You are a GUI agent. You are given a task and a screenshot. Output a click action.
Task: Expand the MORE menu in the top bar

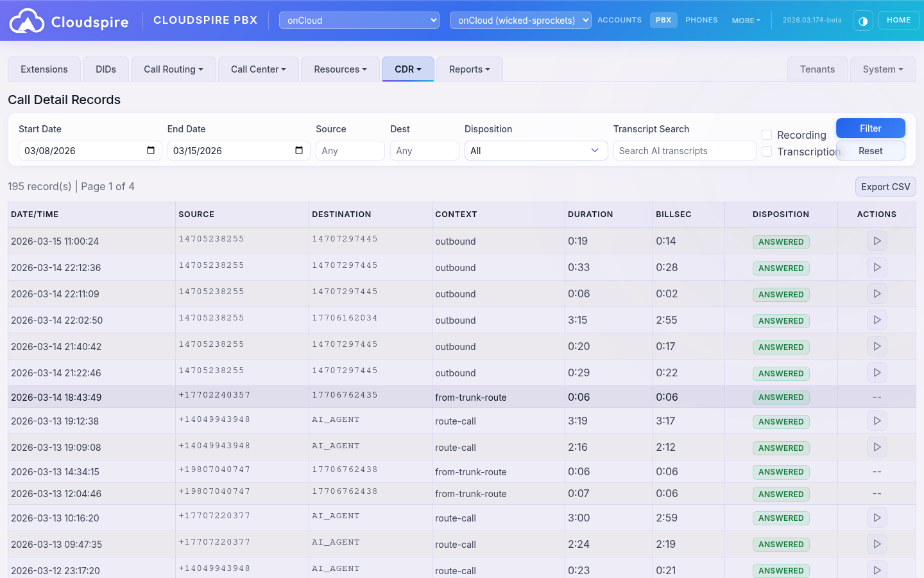coord(745,20)
